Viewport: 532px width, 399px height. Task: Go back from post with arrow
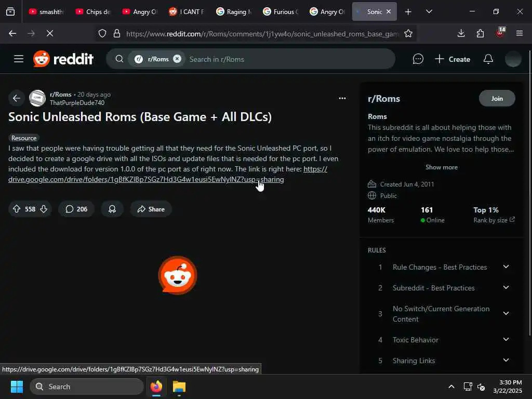(17, 98)
